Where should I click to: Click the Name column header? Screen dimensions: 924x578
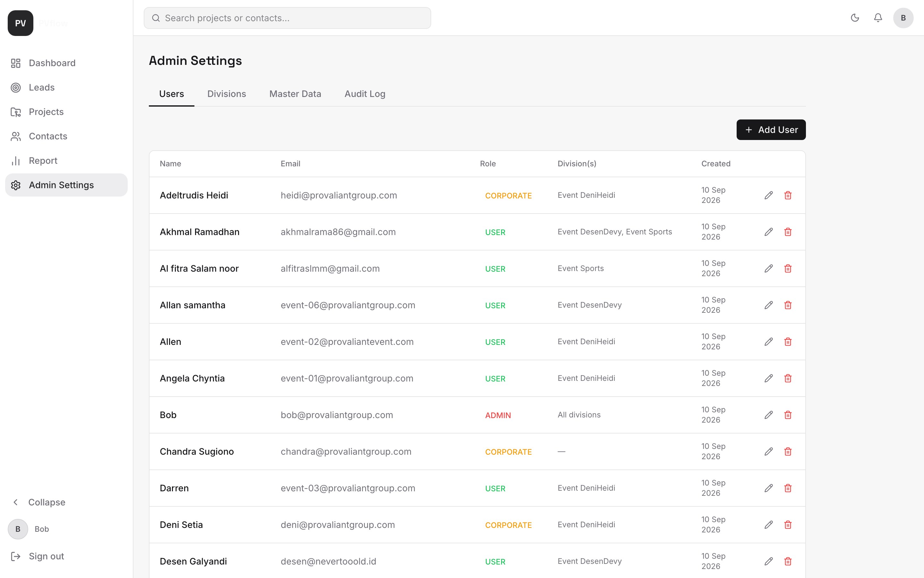[x=170, y=164]
